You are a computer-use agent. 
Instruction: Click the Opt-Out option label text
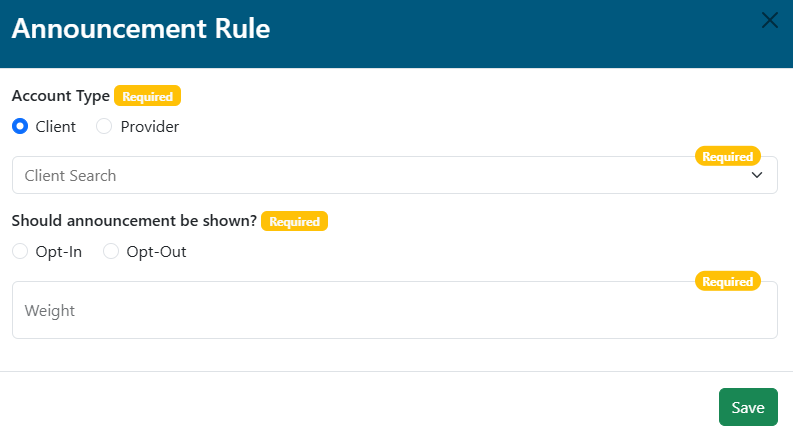pos(156,252)
